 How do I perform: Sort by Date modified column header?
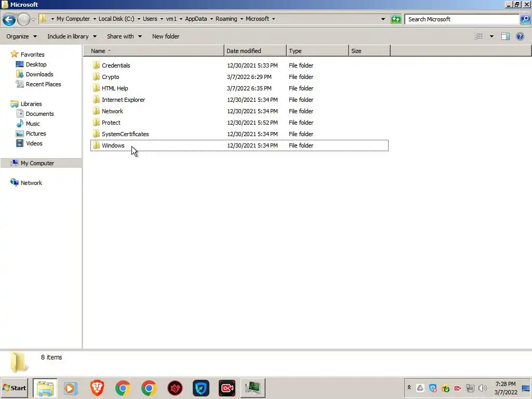pyautogui.click(x=255, y=51)
